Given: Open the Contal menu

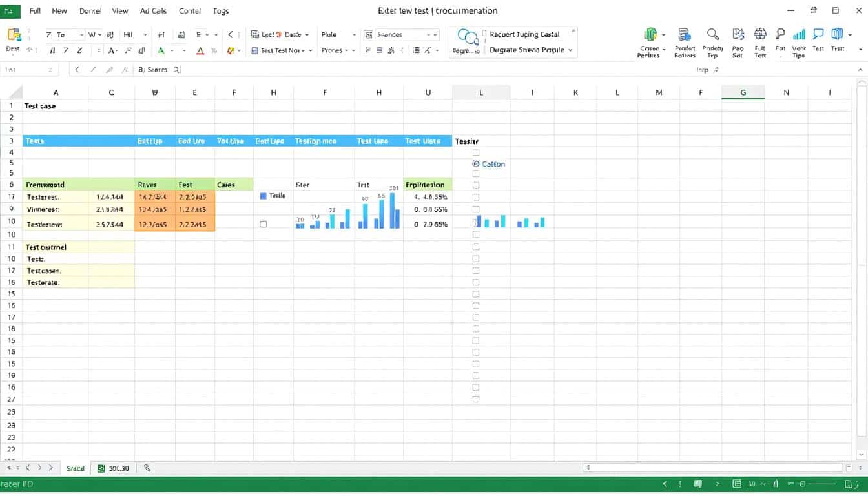Looking at the screenshot, I should [x=189, y=11].
